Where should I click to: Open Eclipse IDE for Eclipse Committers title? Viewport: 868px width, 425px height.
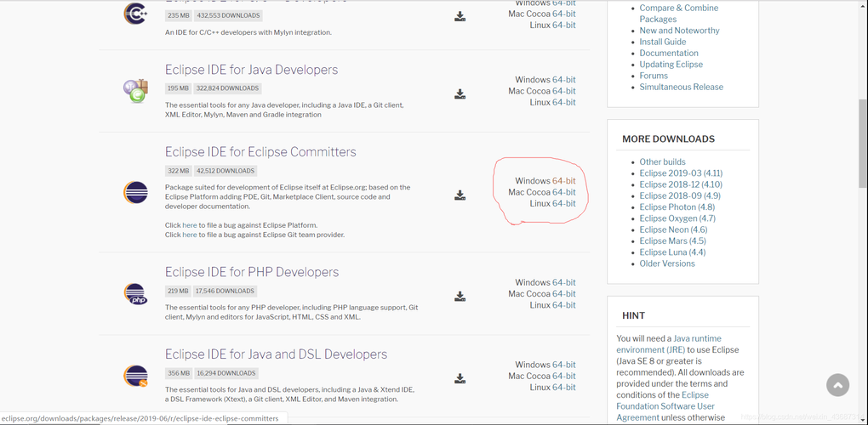tap(260, 152)
